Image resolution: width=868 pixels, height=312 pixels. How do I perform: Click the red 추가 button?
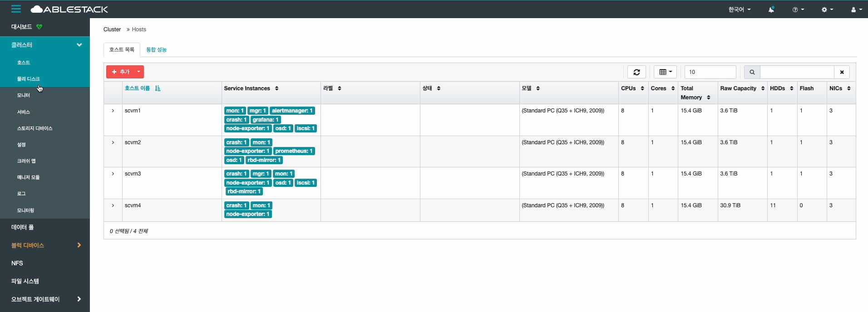pos(120,72)
